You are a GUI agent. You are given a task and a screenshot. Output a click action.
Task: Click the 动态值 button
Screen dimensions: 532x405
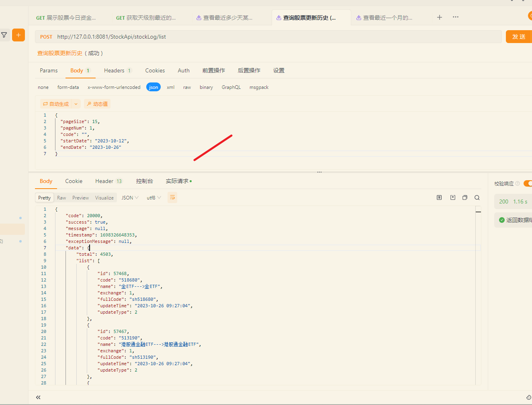pos(97,104)
